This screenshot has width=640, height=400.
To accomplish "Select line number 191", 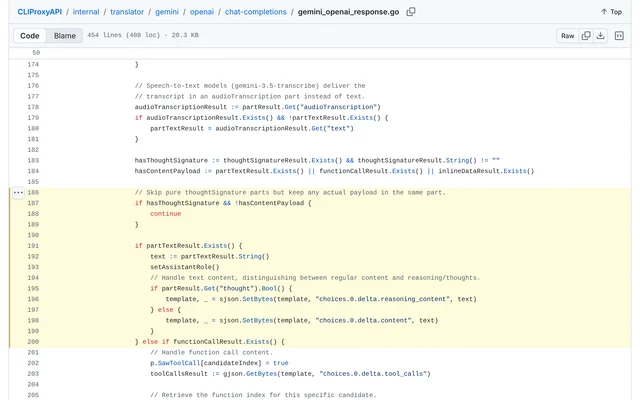I will pyautogui.click(x=33, y=246).
